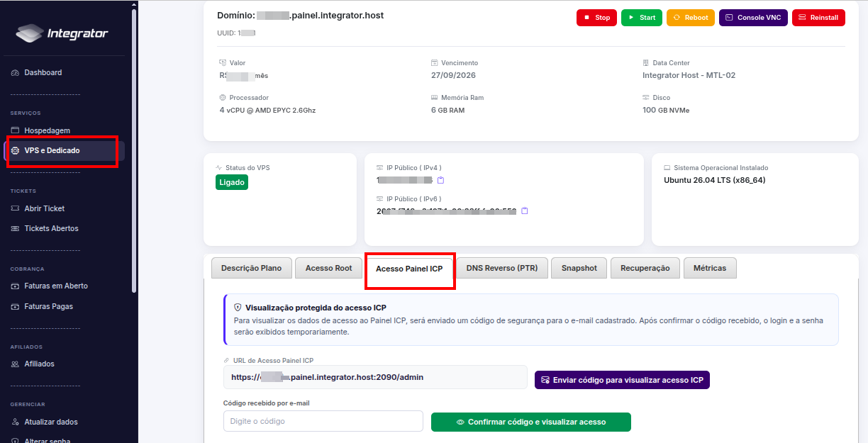
Task: Copy the public IPv6 address
Action: click(525, 211)
